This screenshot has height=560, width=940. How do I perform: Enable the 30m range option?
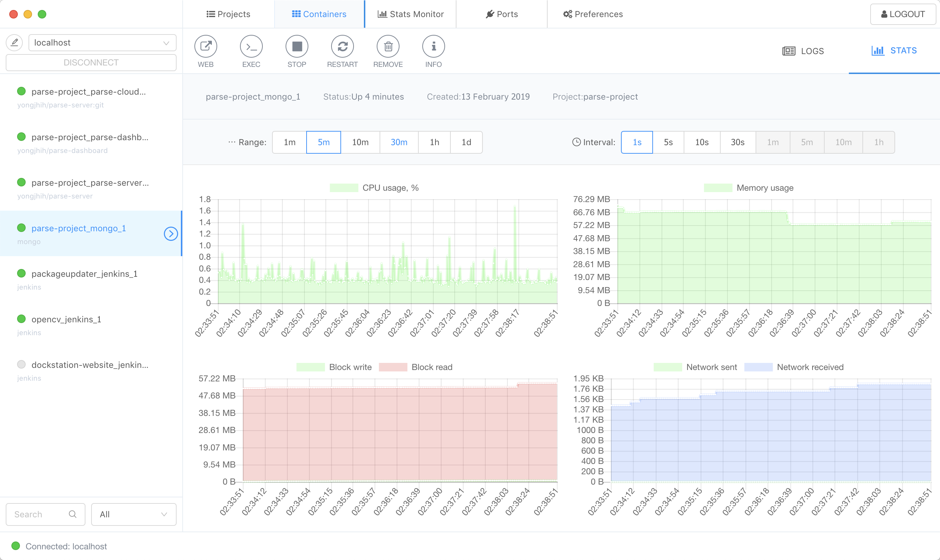click(399, 142)
